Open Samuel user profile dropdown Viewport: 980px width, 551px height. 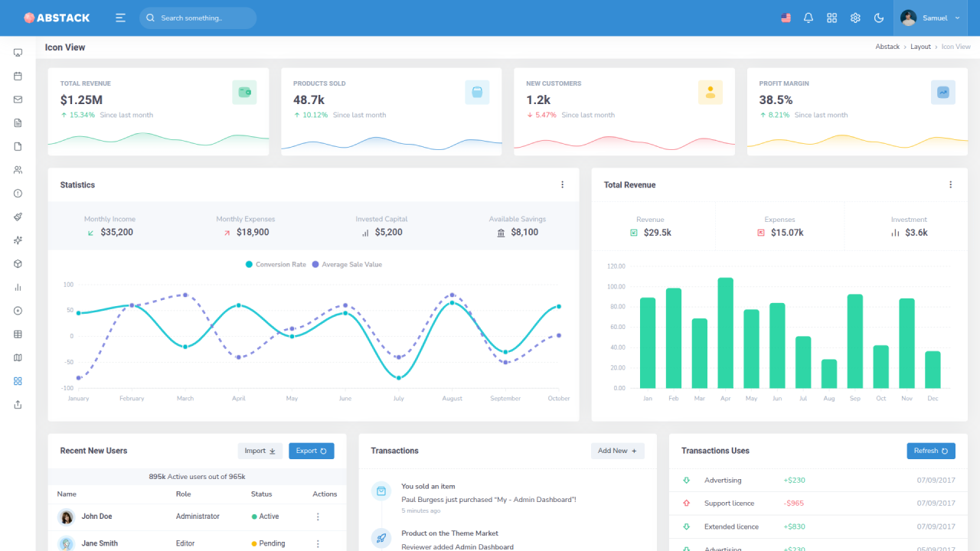[930, 18]
